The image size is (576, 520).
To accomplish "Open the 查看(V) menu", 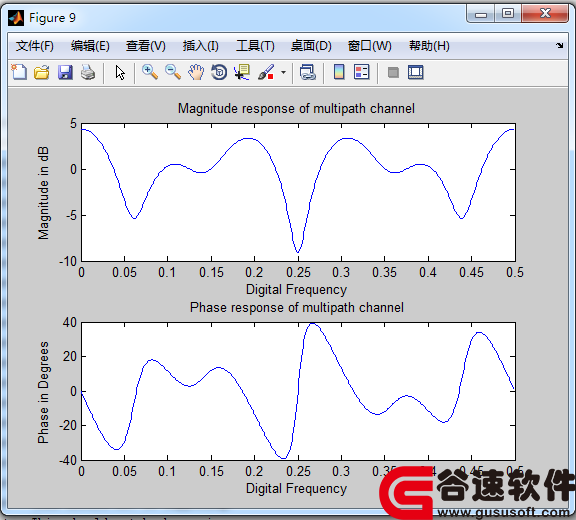I will tap(145, 46).
